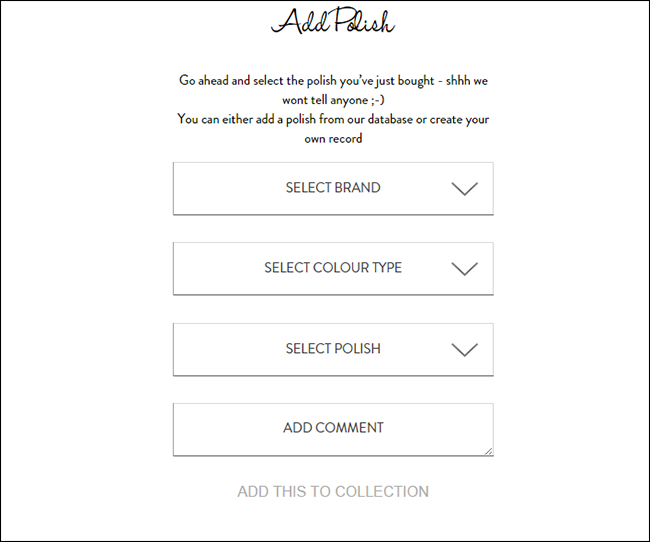
Task: Click the chevron arrow in Select Colour Type
Action: 464,269
